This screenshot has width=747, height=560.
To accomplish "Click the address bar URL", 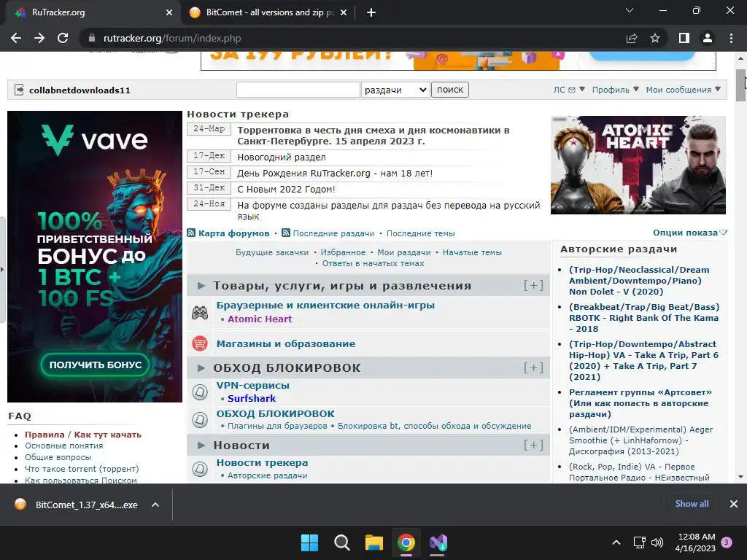I will point(172,38).
